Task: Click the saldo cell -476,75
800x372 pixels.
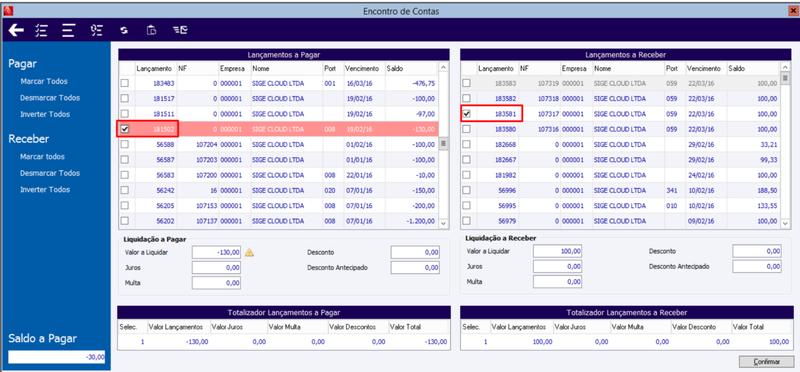Action: pyautogui.click(x=424, y=84)
